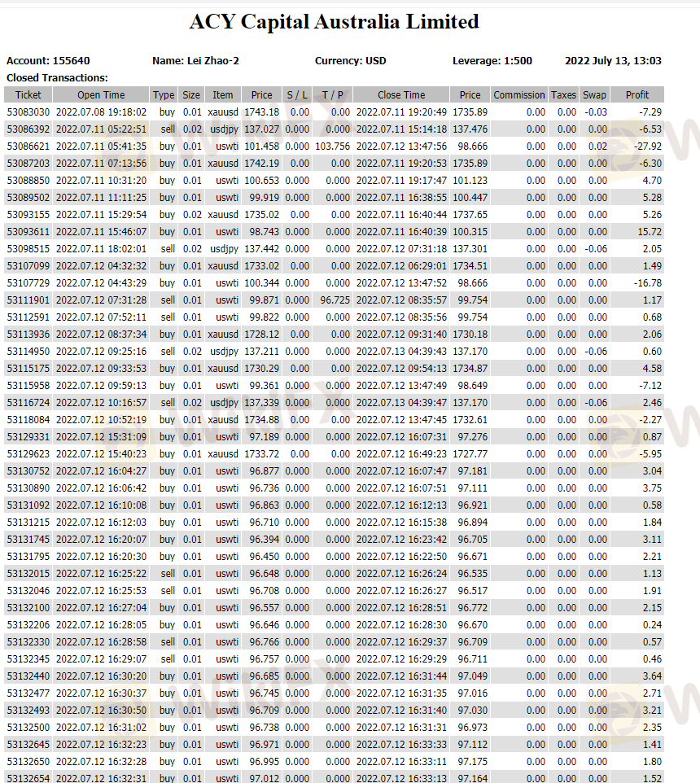Select ticket number 53132654 in last row

(28, 778)
